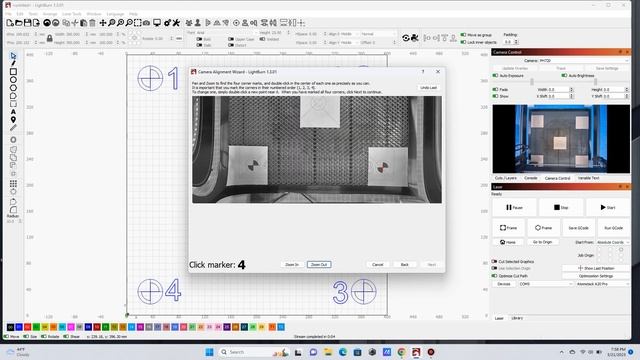Image resolution: width=640 pixels, height=360 pixels.
Task: Open the Camera selection dropdown
Action: (584, 60)
